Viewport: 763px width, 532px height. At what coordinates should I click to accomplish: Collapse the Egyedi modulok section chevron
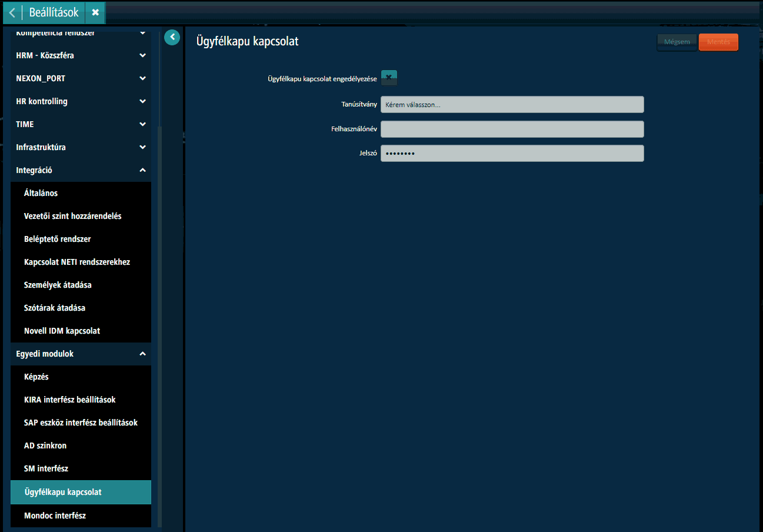point(142,354)
